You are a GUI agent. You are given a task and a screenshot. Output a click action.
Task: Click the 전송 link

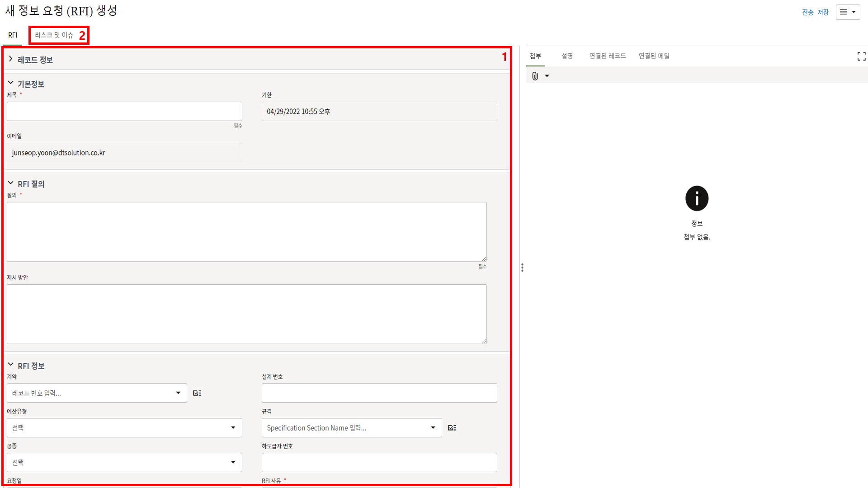point(807,12)
